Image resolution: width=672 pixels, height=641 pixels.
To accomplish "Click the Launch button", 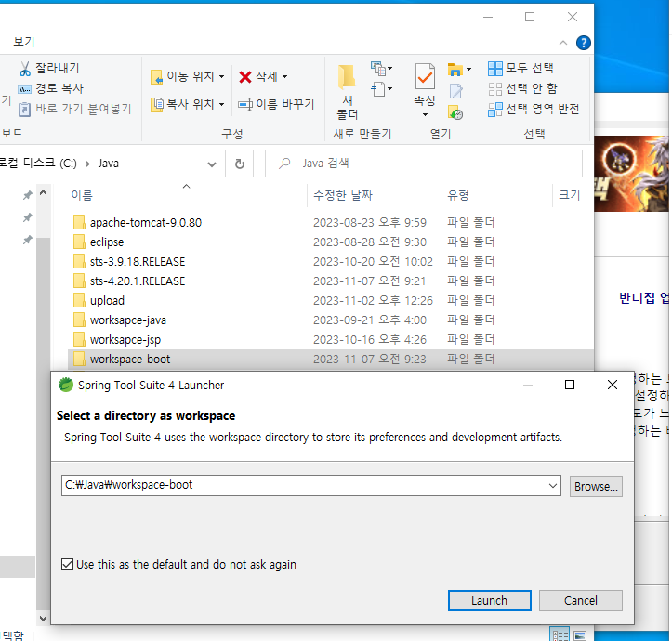I will pos(490,601).
